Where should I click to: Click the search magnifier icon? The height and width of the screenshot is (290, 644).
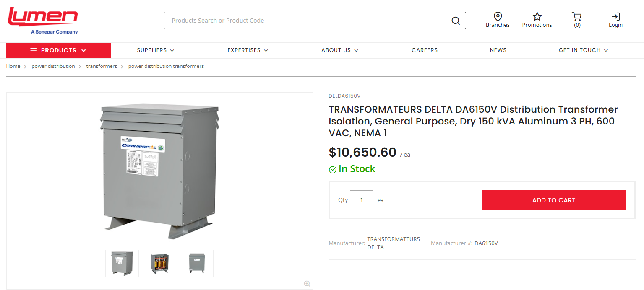[456, 21]
